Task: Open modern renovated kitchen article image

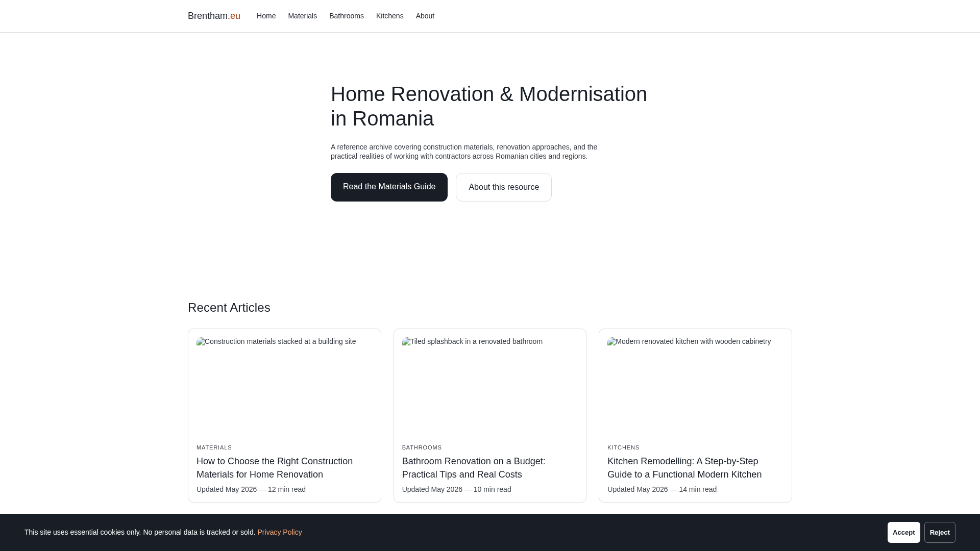Action: 695,385
